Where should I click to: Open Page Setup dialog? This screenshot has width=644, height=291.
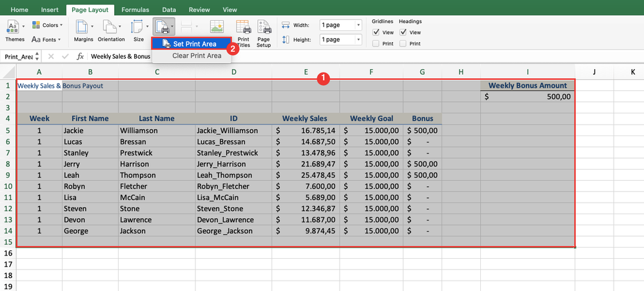pos(264,34)
